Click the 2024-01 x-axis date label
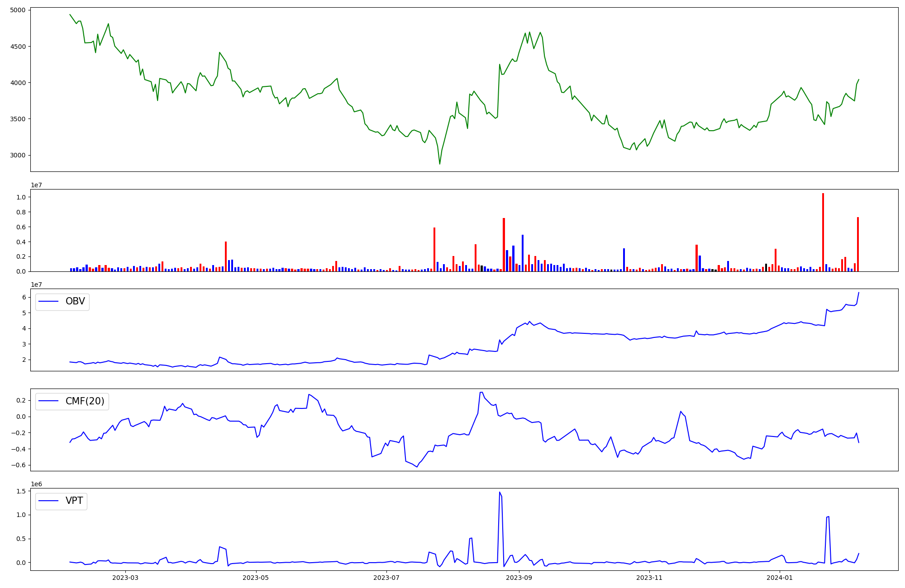Viewport: 905px width, 588px height. tap(781, 578)
